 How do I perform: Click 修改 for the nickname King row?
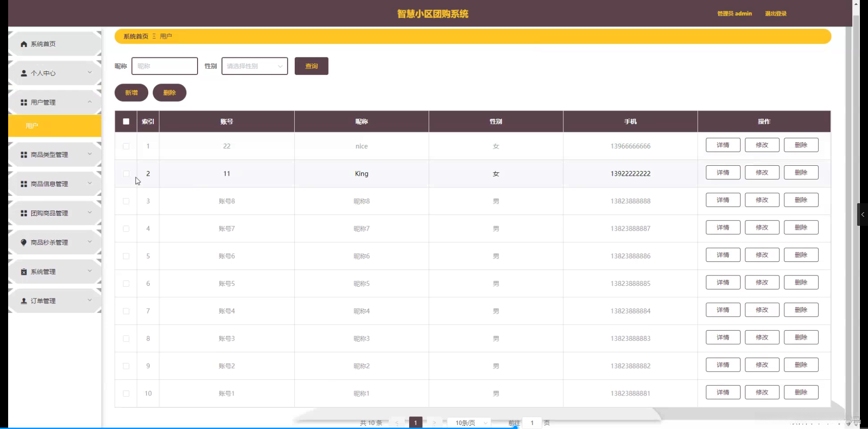(762, 173)
